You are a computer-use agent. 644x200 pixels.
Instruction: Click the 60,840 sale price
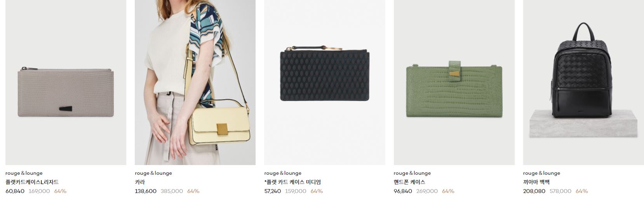[15, 191]
